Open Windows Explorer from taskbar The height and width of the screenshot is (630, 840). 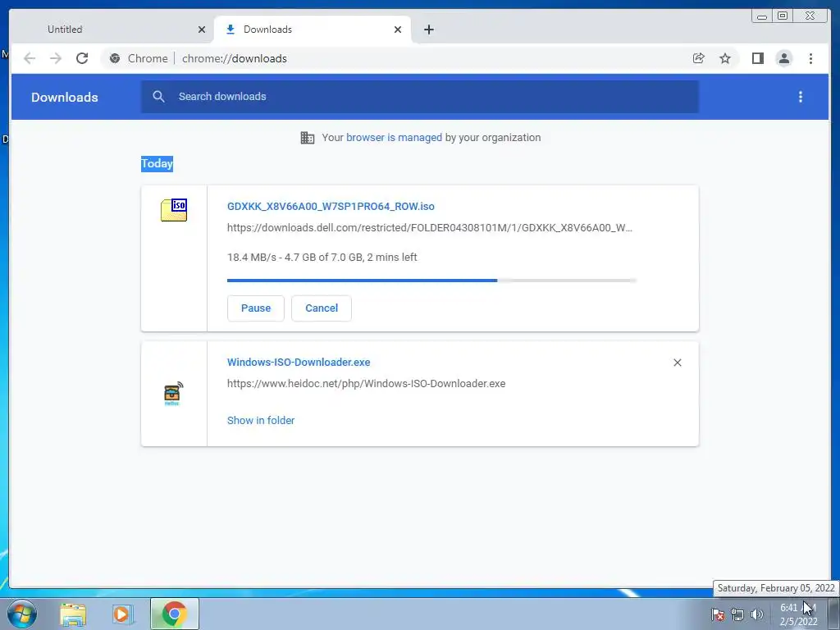73,614
